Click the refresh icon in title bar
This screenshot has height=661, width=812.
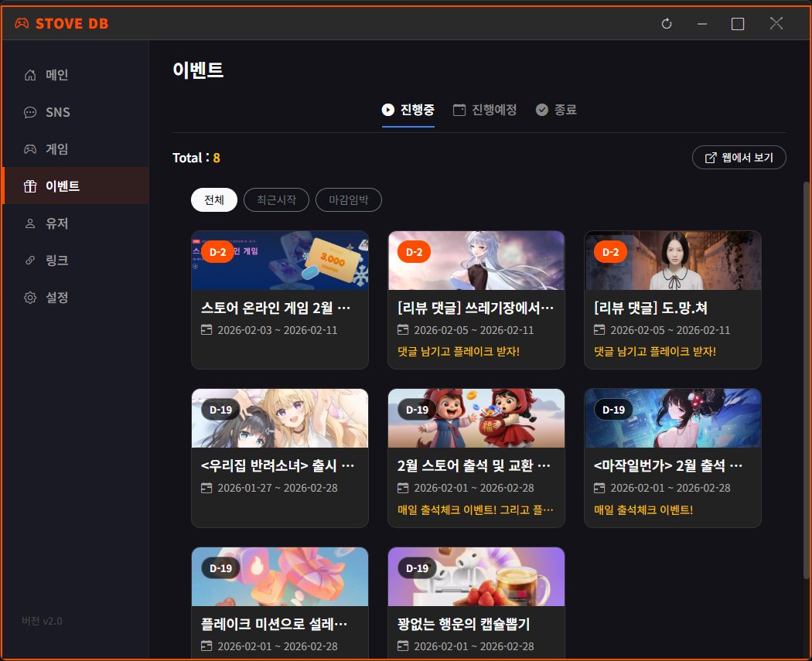click(x=667, y=24)
